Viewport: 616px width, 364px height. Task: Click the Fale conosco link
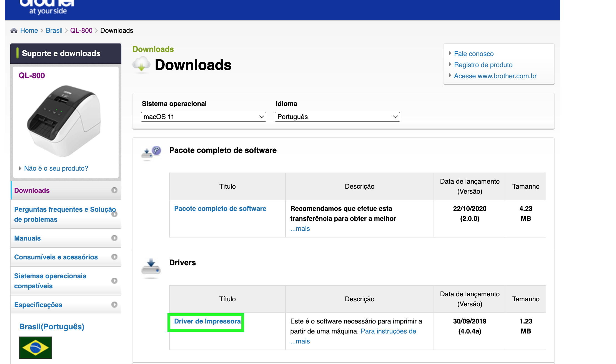(x=474, y=54)
